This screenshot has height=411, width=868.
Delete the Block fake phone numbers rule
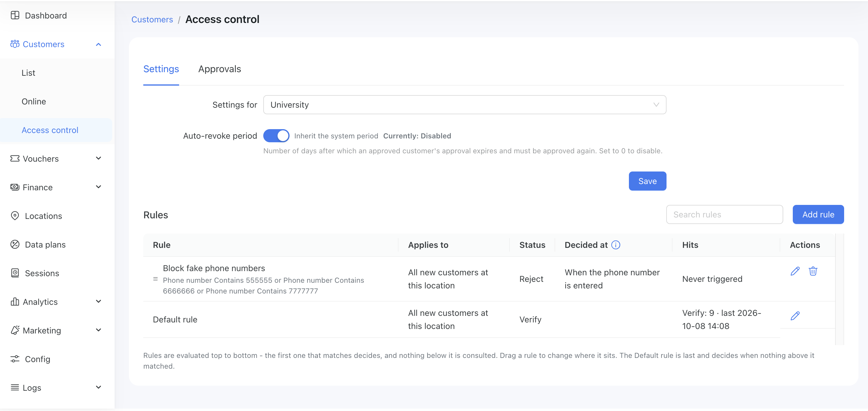(x=813, y=271)
